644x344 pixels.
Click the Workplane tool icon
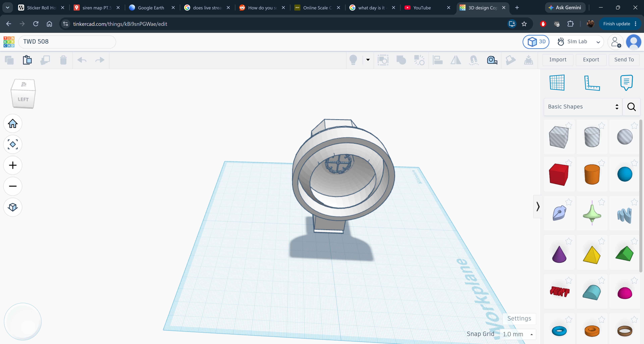coord(557,83)
